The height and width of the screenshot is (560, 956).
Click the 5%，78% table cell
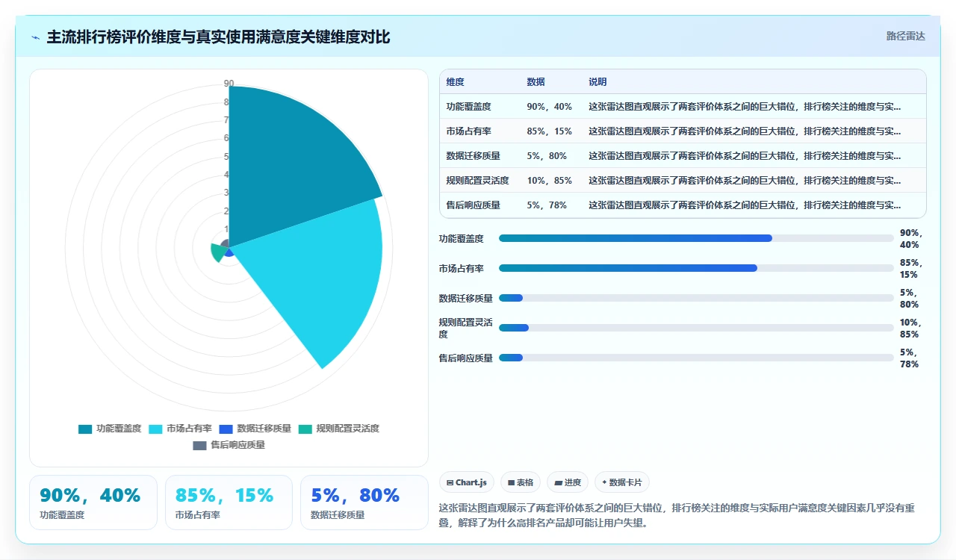tap(547, 205)
